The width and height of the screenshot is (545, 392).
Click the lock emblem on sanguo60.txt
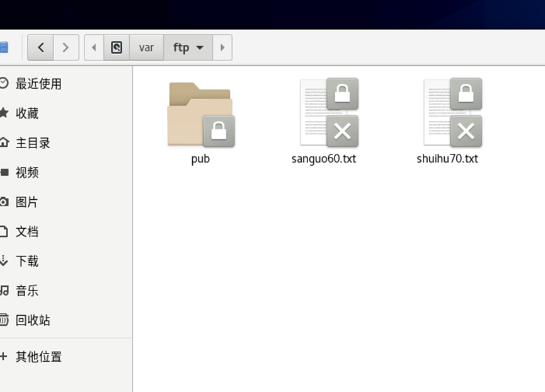tap(342, 94)
